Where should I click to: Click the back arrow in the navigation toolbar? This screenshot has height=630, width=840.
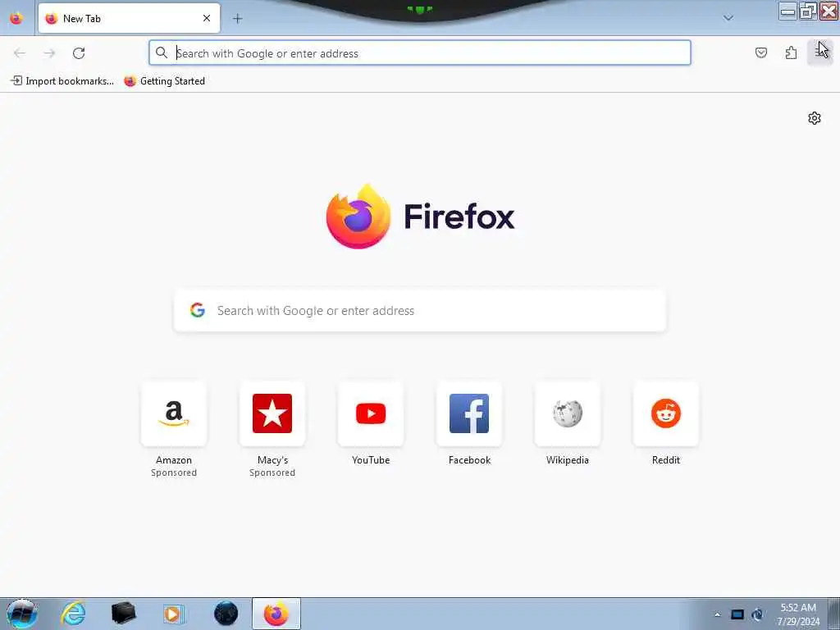tap(20, 53)
